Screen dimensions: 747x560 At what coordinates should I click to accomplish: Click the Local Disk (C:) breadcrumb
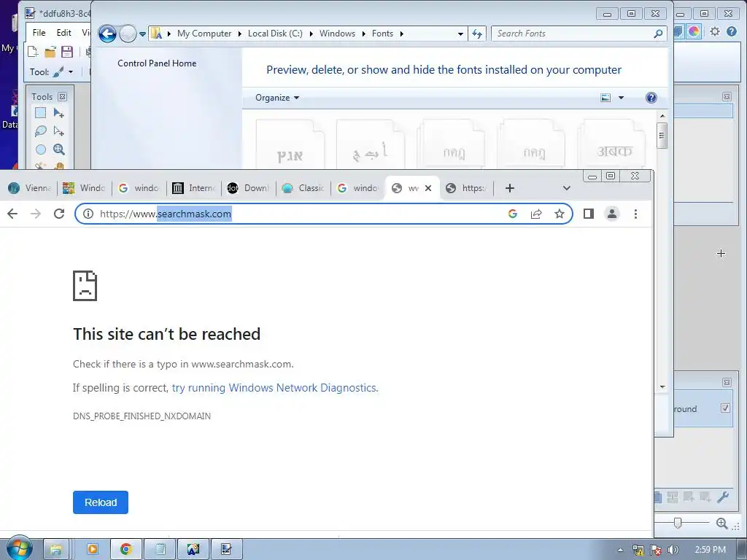point(275,34)
